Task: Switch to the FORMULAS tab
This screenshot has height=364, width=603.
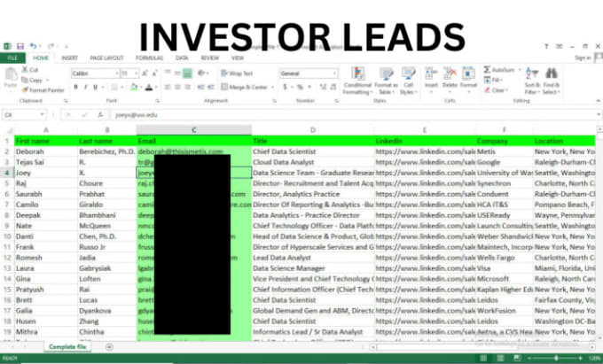Action: coord(149,58)
